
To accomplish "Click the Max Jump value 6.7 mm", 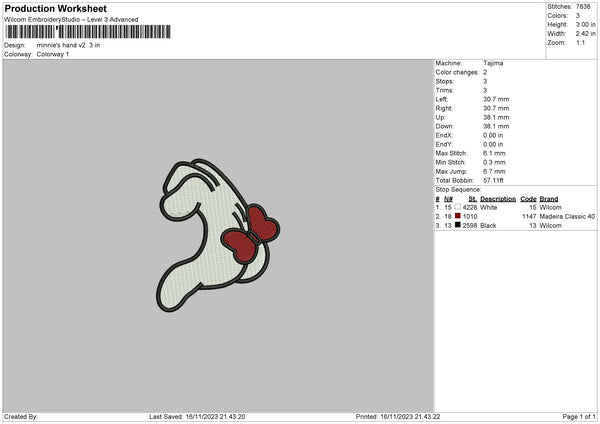I will tap(494, 171).
